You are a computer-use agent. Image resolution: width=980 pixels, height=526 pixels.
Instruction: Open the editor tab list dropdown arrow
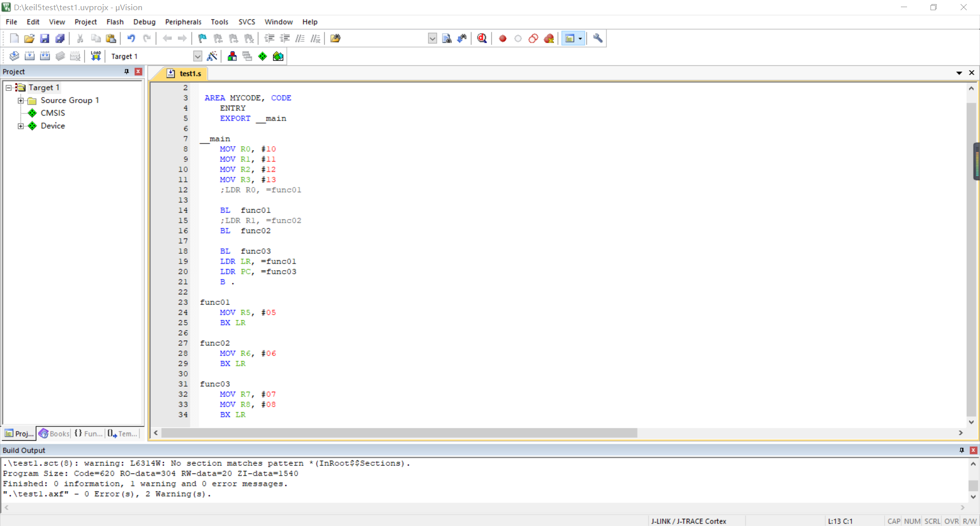point(959,73)
